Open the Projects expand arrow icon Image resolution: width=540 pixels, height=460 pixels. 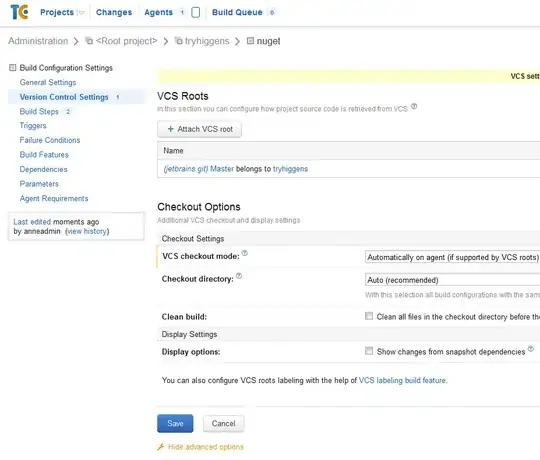tap(81, 12)
